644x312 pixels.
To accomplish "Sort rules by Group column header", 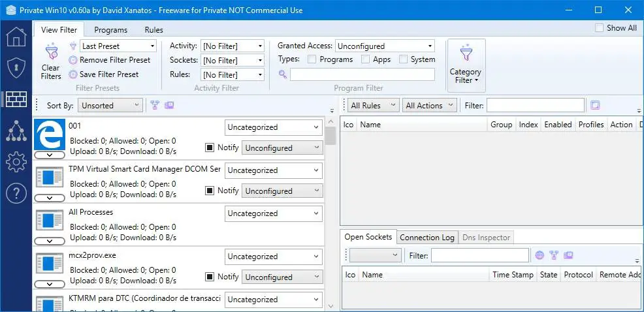I will pos(501,125).
